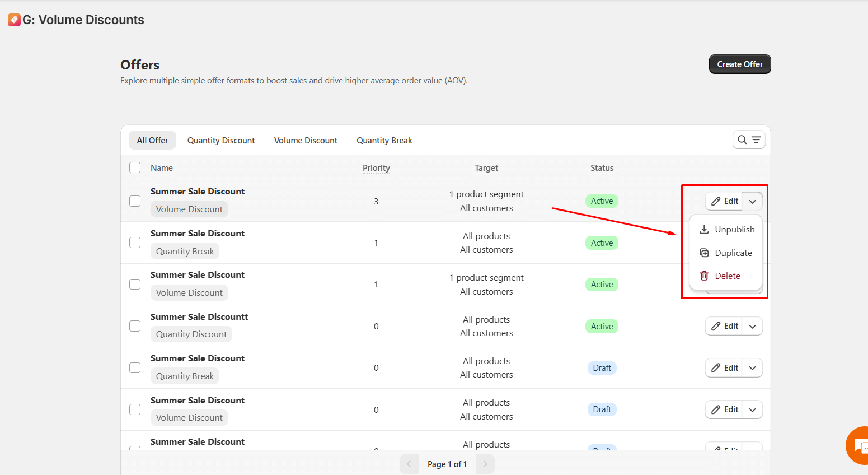Screen dimensions: 868x475
Task: Check the checkbox for the first Summer Sale Discount row
Action: 134,201
